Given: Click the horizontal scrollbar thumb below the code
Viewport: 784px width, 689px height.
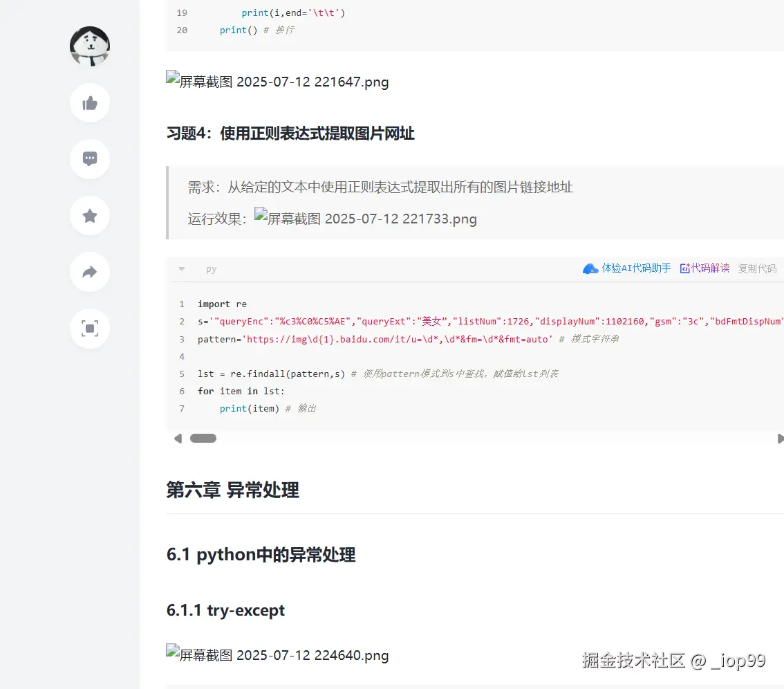Looking at the screenshot, I should (x=203, y=438).
